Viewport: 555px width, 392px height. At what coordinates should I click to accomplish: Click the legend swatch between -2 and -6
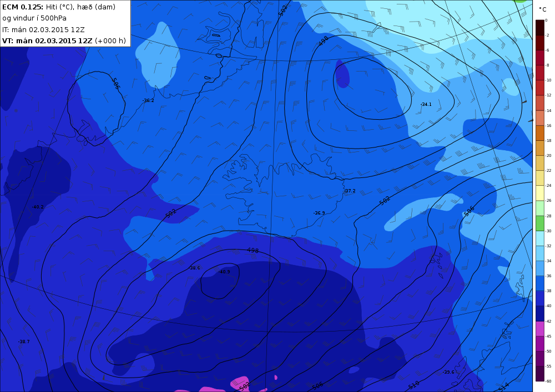click(x=540, y=43)
